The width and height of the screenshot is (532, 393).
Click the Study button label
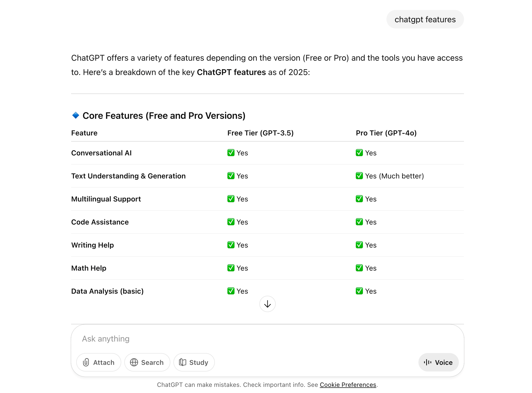[198, 363]
